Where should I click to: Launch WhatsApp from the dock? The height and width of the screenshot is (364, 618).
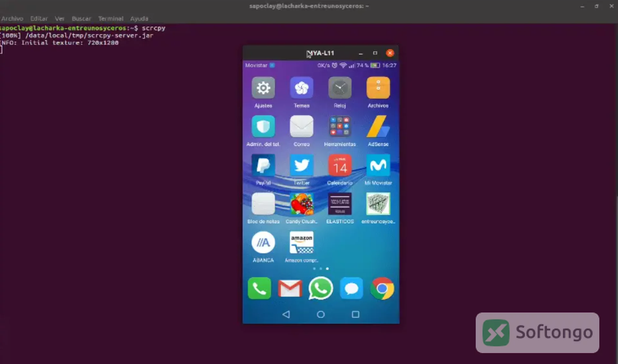coord(321,288)
